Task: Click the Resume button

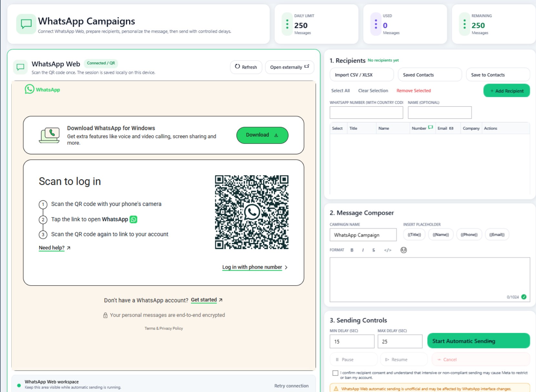Action: point(404,359)
